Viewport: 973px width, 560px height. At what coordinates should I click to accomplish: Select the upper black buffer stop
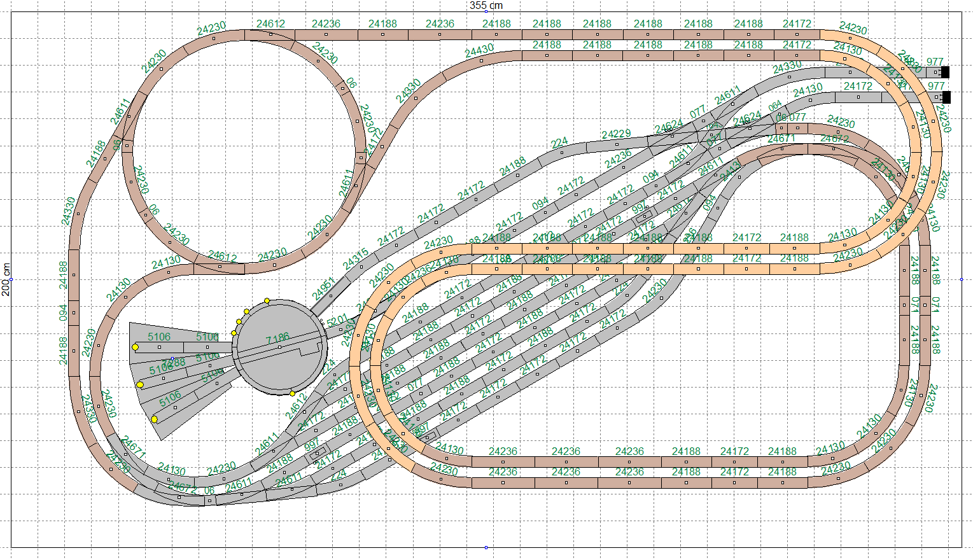click(945, 72)
